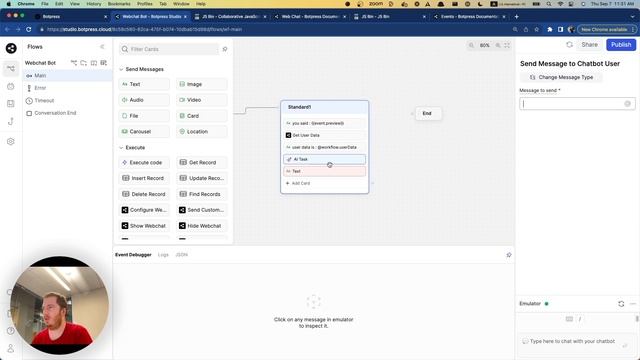Open the settings gear in left sidebar
This screenshot has height=360, width=640.
(x=11, y=142)
